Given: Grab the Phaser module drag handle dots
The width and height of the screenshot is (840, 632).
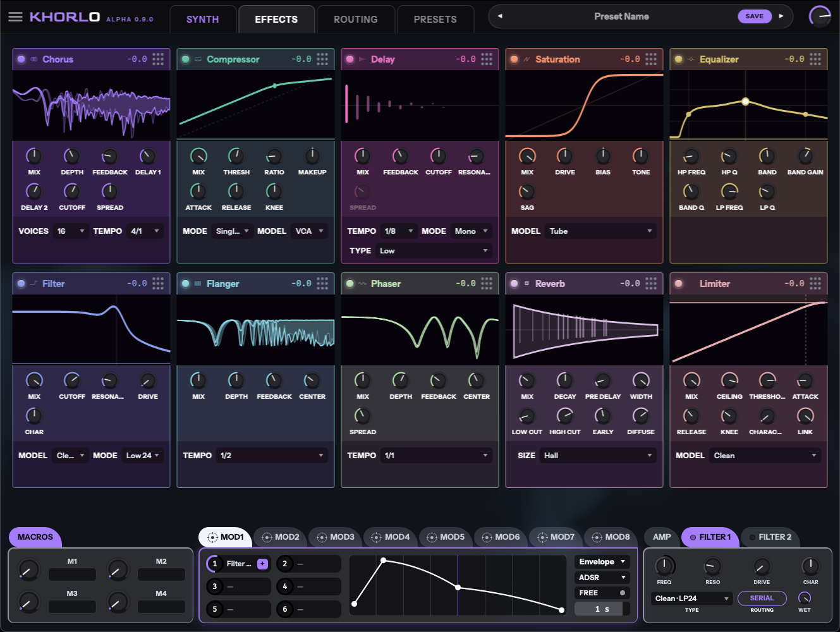Looking at the screenshot, I should [487, 283].
